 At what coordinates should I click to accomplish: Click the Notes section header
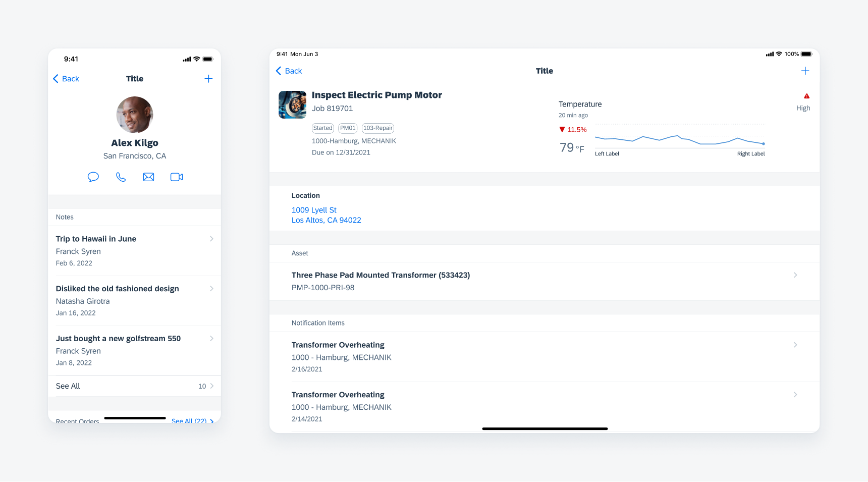pos(65,217)
